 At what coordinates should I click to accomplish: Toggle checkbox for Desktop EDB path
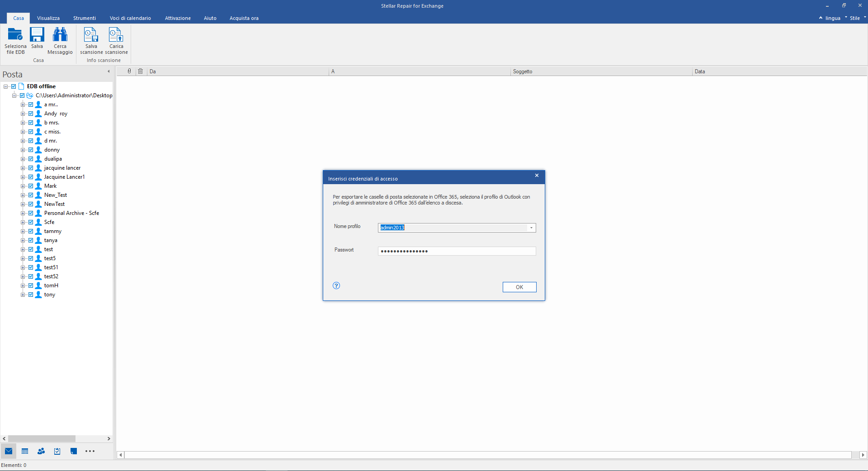[x=22, y=95]
